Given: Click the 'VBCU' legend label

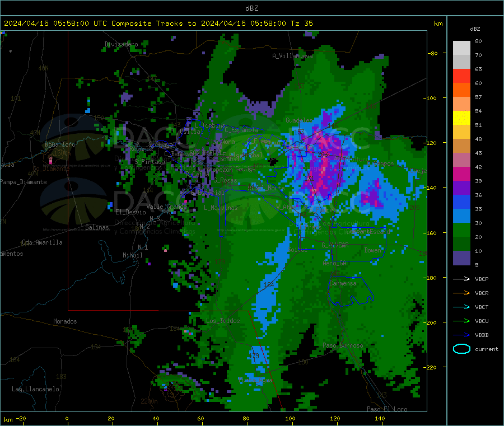Looking at the screenshot, I should click(482, 321).
